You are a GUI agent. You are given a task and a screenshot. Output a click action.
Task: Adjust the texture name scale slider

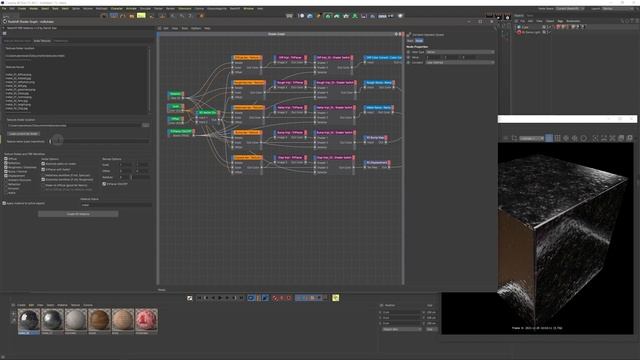point(100,141)
